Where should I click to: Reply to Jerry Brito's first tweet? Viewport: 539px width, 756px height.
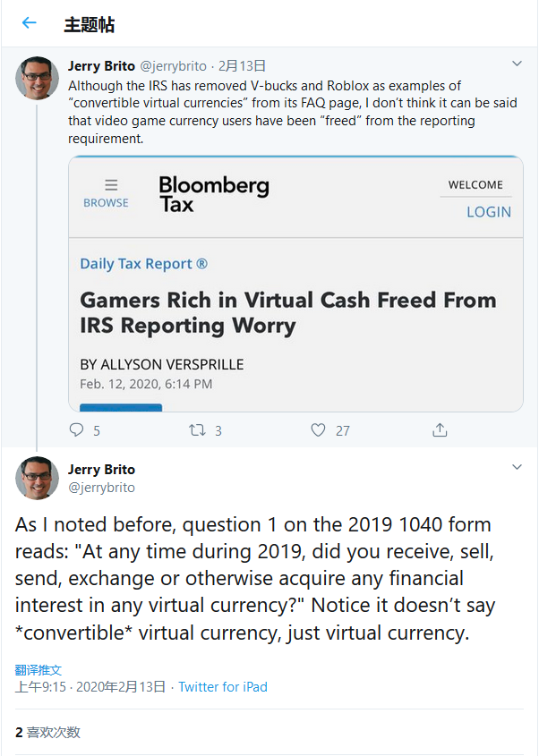click(x=77, y=430)
